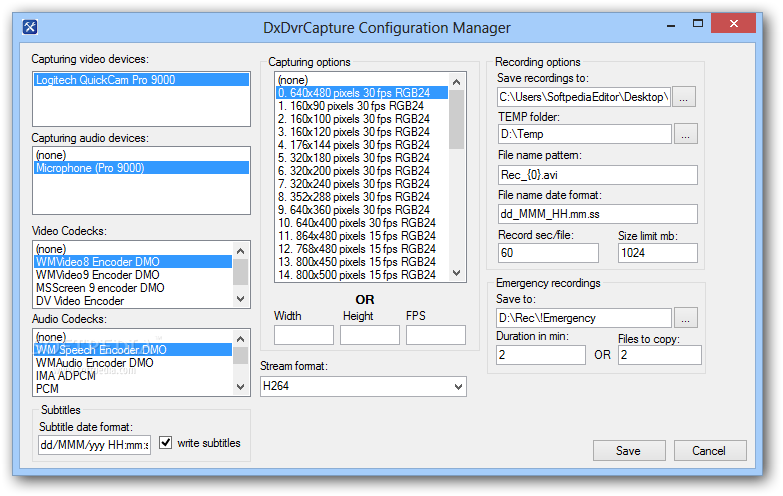The image size is (783, 496).
Task: Click Video Codecks scrollbar up arrow
Action: [241, 251]
